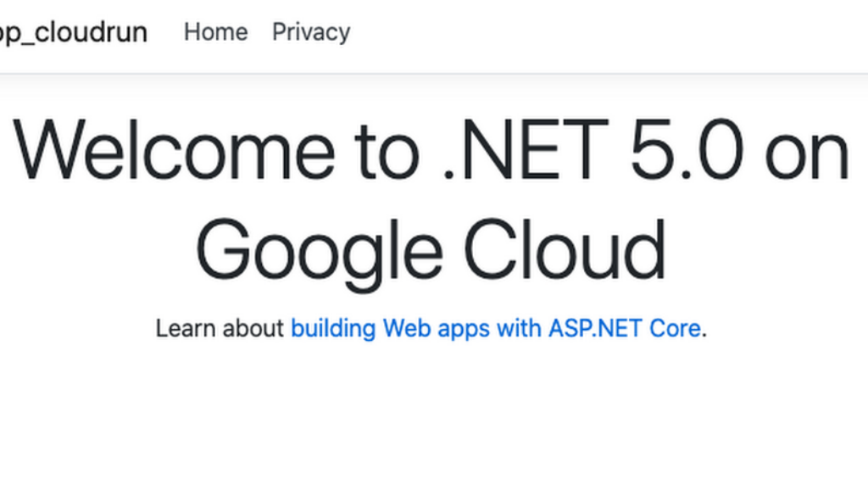Follow the building Web apps with ASP.NET Core link
The height and width of the screenshot is (496, 868).
(495, 328)
